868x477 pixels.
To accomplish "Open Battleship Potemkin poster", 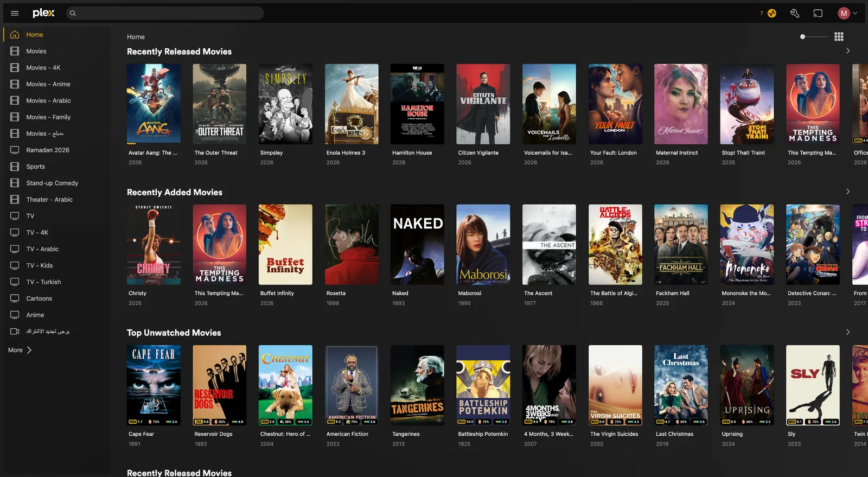I will click(483, 385).
